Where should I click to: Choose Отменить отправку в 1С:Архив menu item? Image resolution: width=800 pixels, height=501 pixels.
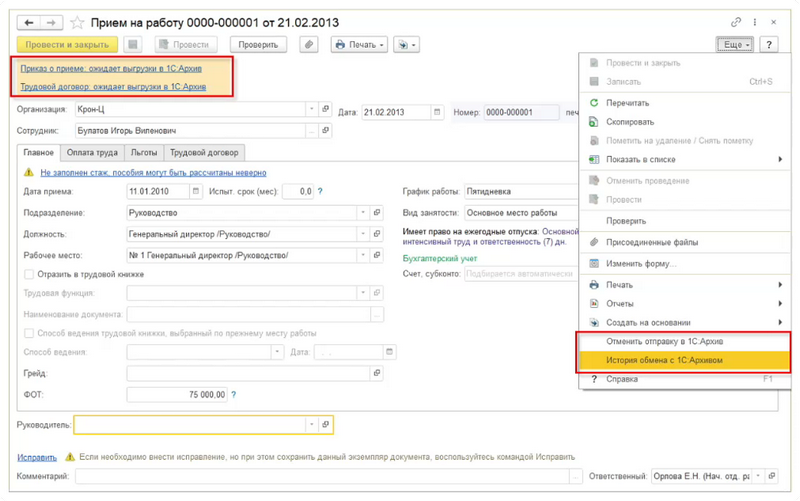[664, 342]
